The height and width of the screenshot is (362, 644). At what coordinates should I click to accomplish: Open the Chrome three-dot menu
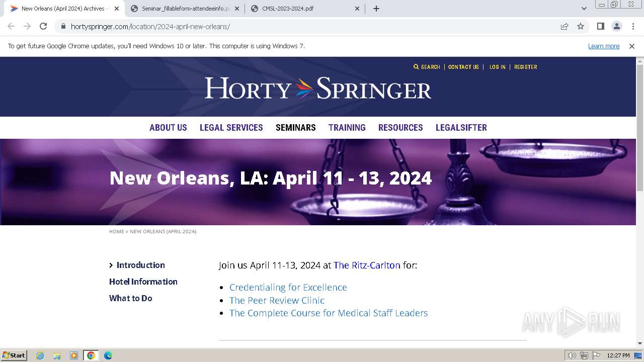[x=633, y=26]
